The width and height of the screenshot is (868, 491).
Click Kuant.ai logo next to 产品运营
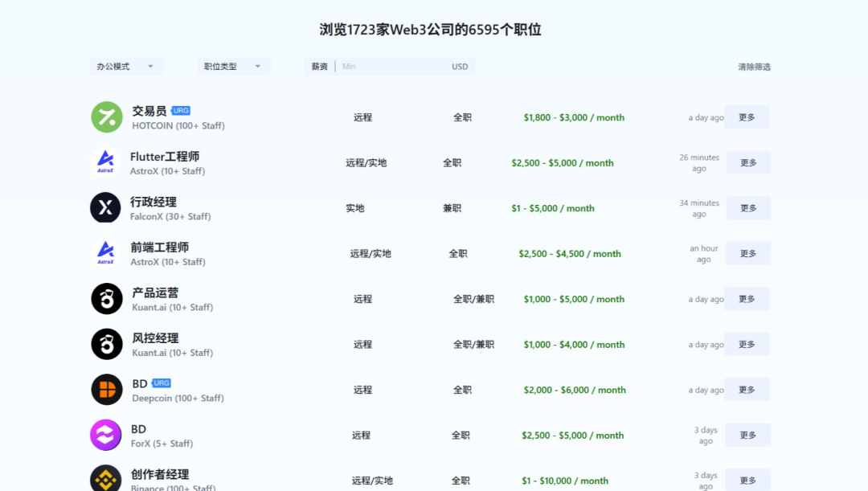click(x=107, y=299)
